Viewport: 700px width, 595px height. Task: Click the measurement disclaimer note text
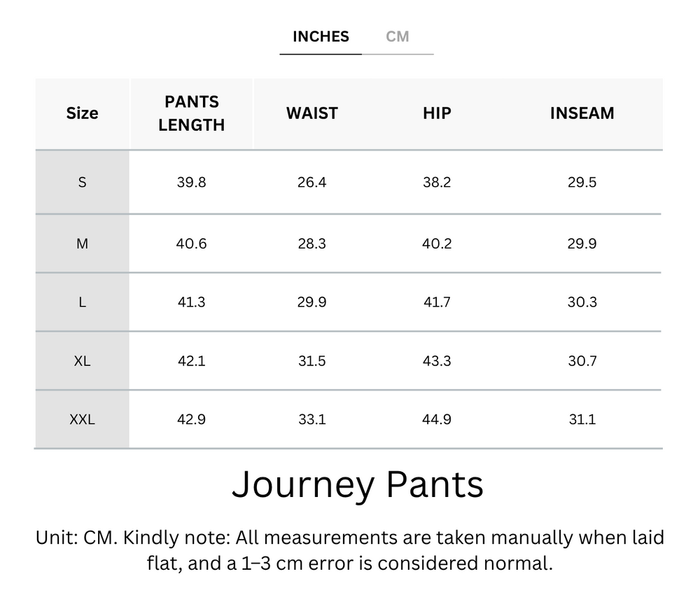(350, 552)
